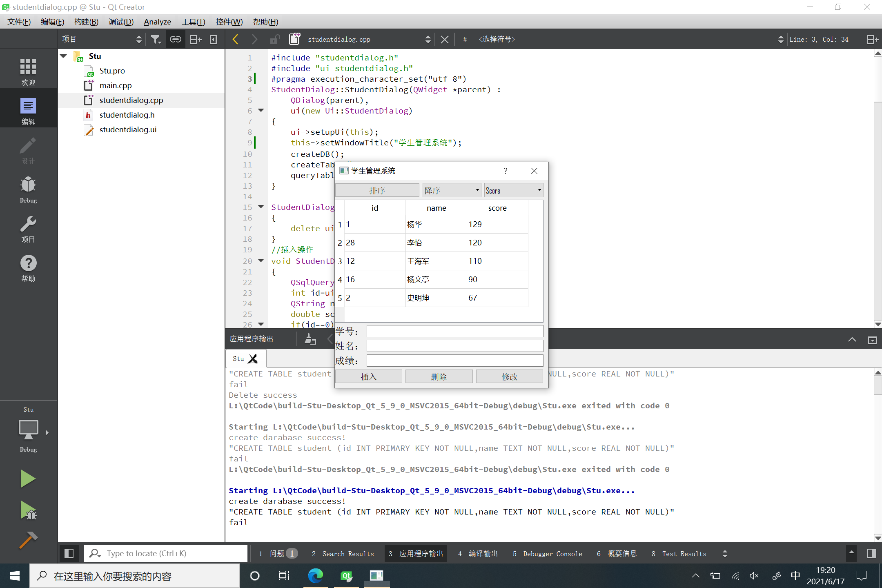Fold the code block at line 15
882x588 pixels.
tap(261, 207)
